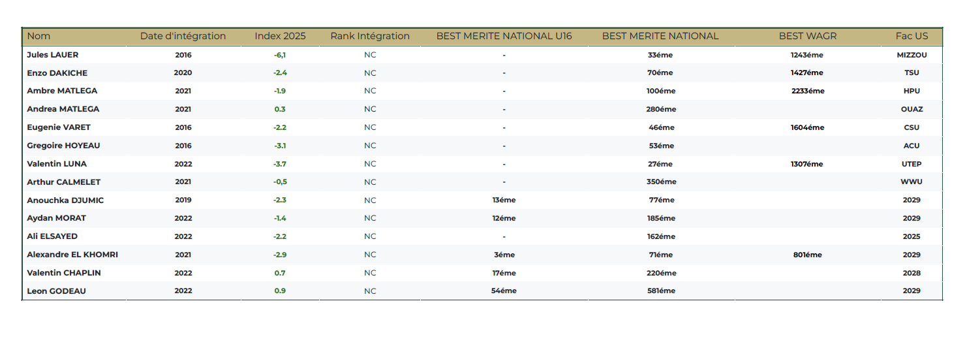Click Eugenie VARET's row name

[59, 127]
